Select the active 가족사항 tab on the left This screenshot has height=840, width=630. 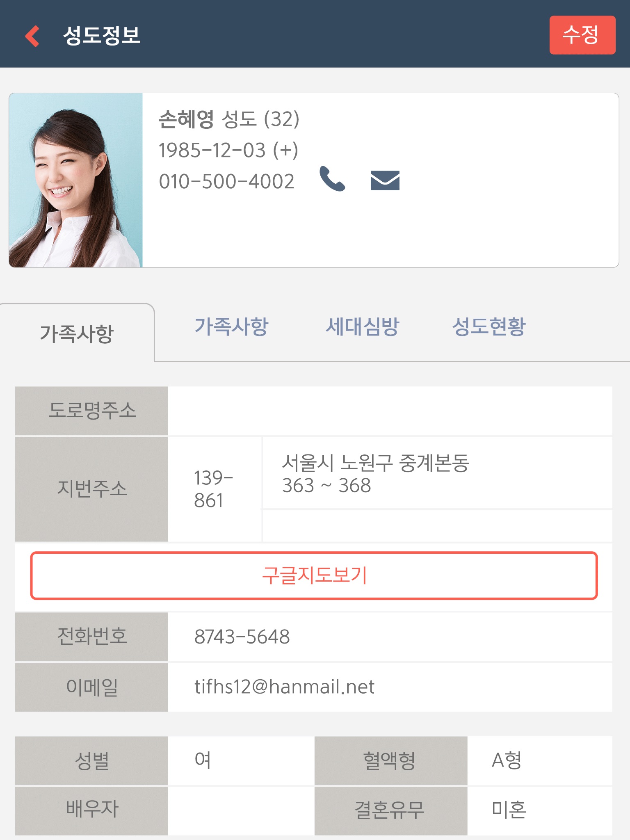tap(77, 333)
